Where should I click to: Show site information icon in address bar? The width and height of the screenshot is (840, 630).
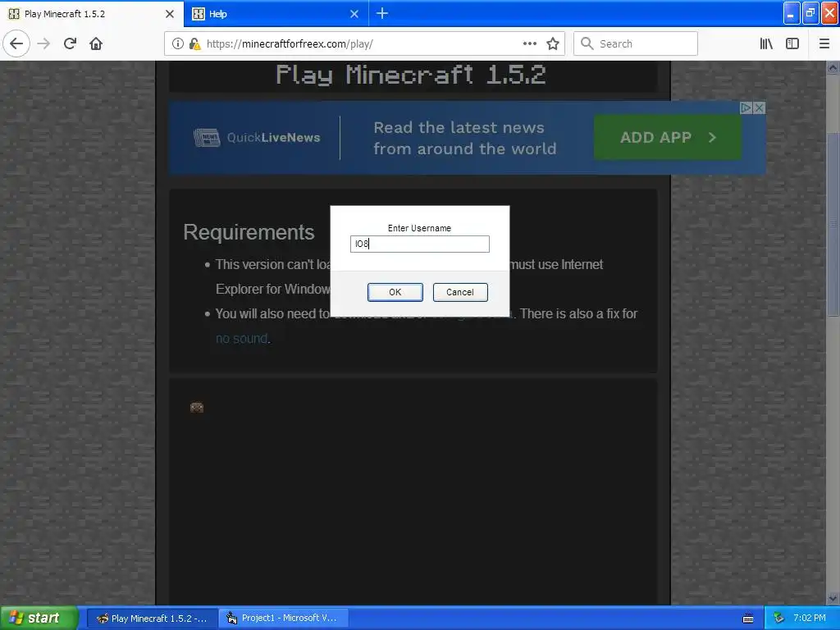(x=177, y=43)
